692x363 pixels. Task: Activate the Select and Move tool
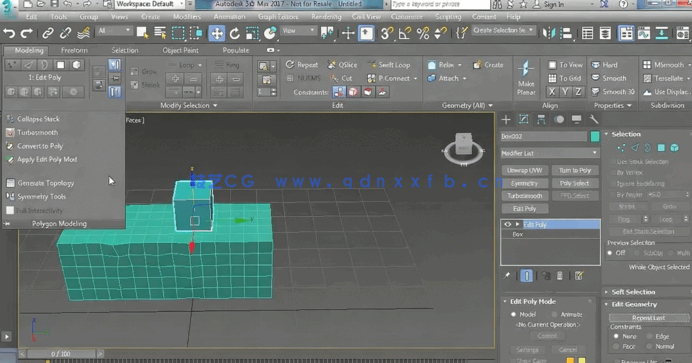pyautogui.click(x=217, y=33)
